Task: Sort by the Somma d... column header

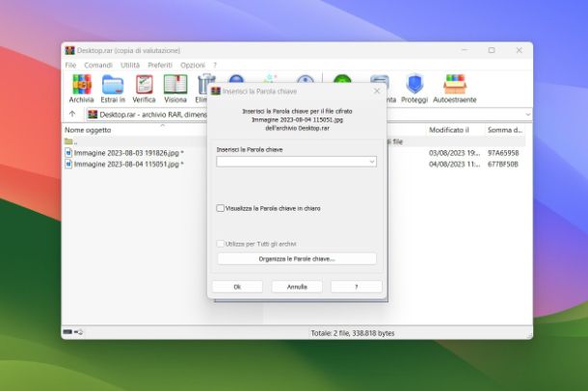Action: 505,130
